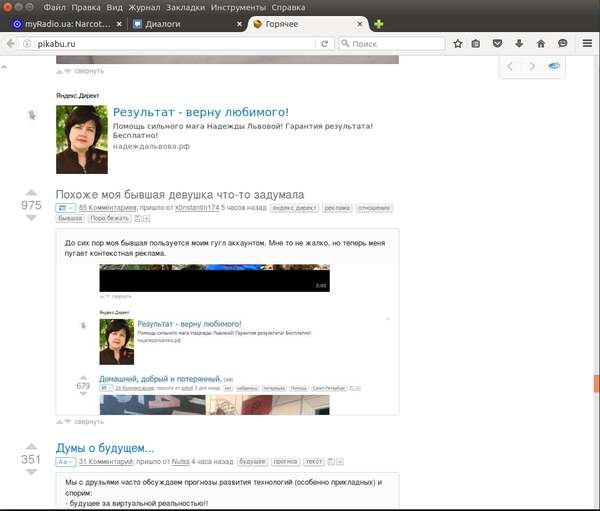Viewport: 600px width, 511px height.
Task: Click the Firefox bookmark star icon
Action: point(458,44)
